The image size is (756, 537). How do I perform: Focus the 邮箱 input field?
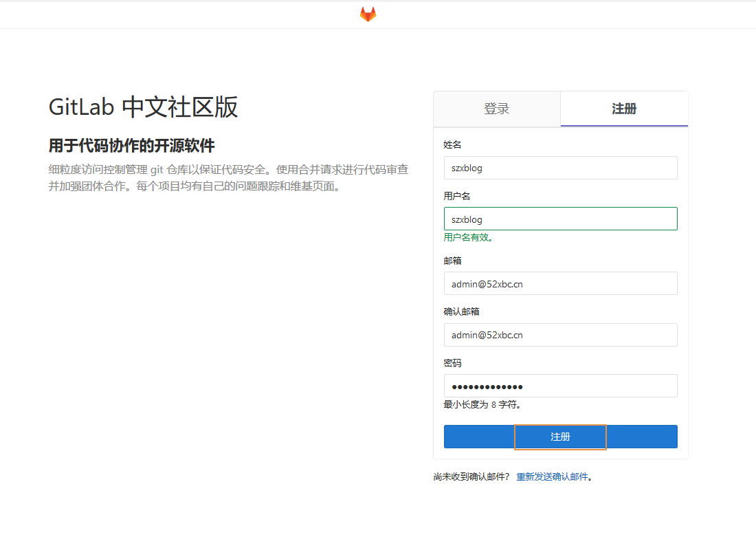pos(560,284)
